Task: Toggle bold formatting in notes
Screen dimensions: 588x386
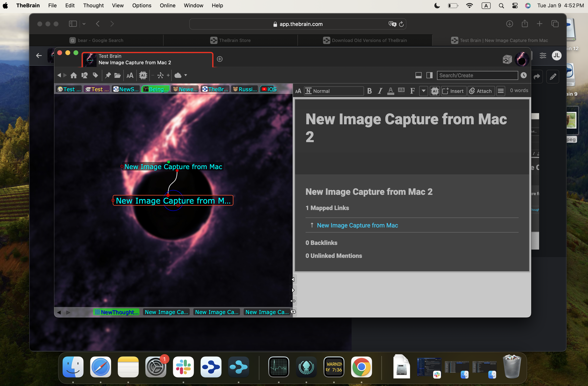Action: coord(369,91)
